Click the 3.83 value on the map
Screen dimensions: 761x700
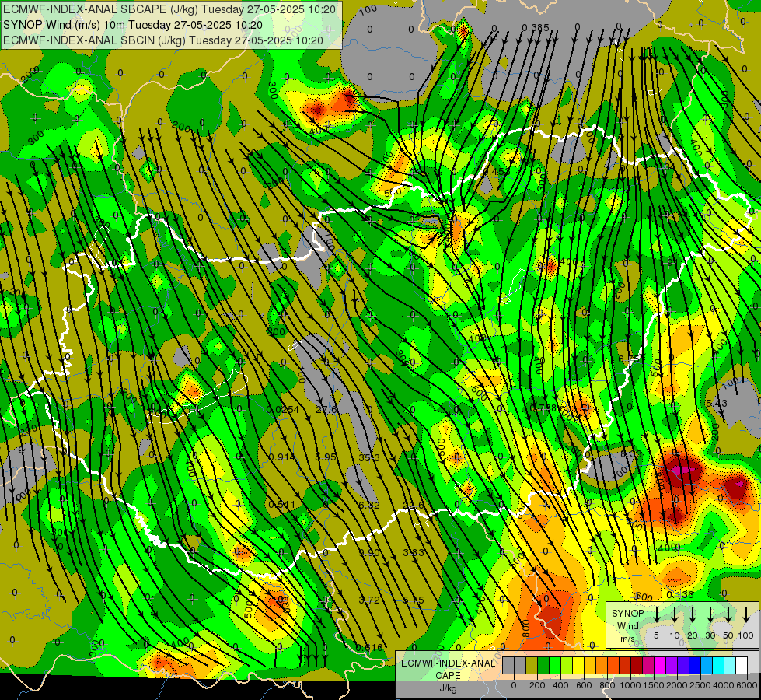coord(414,553)
